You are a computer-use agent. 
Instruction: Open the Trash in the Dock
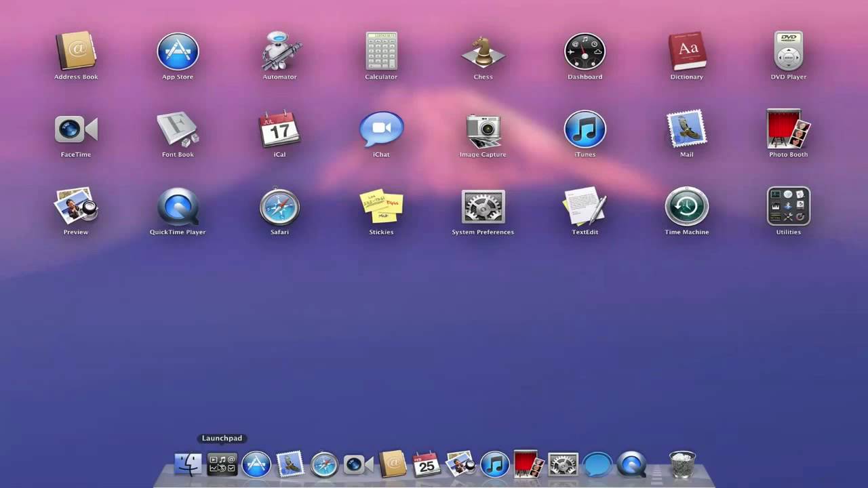tap(682, 464)
